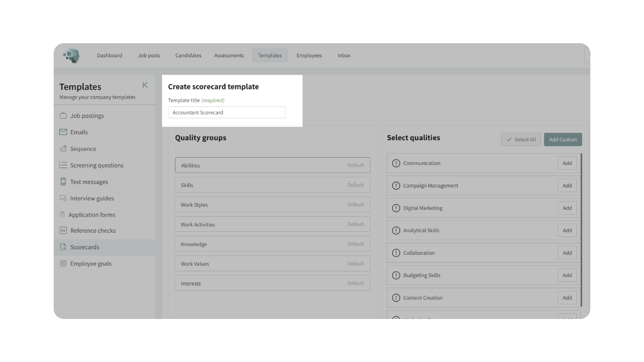Click info icon next to Communication
Image resolution: width=644 pixels, height=362 pixels.
pos(396,163)
